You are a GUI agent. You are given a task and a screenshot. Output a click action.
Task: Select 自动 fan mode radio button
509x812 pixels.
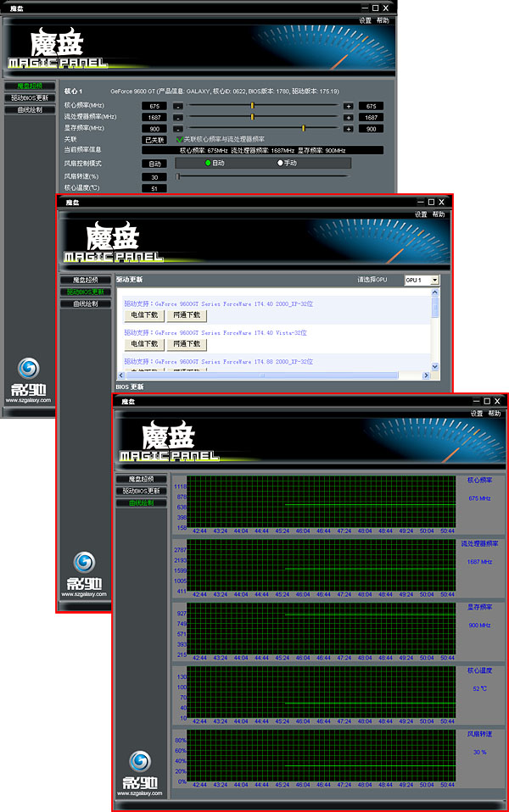(x=208, y=163)
